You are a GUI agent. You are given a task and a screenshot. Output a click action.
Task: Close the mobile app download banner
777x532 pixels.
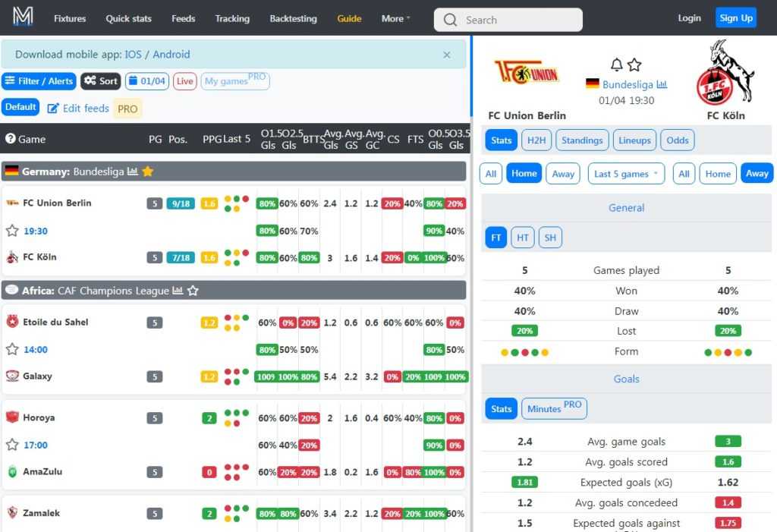click(x=447, y=55)
